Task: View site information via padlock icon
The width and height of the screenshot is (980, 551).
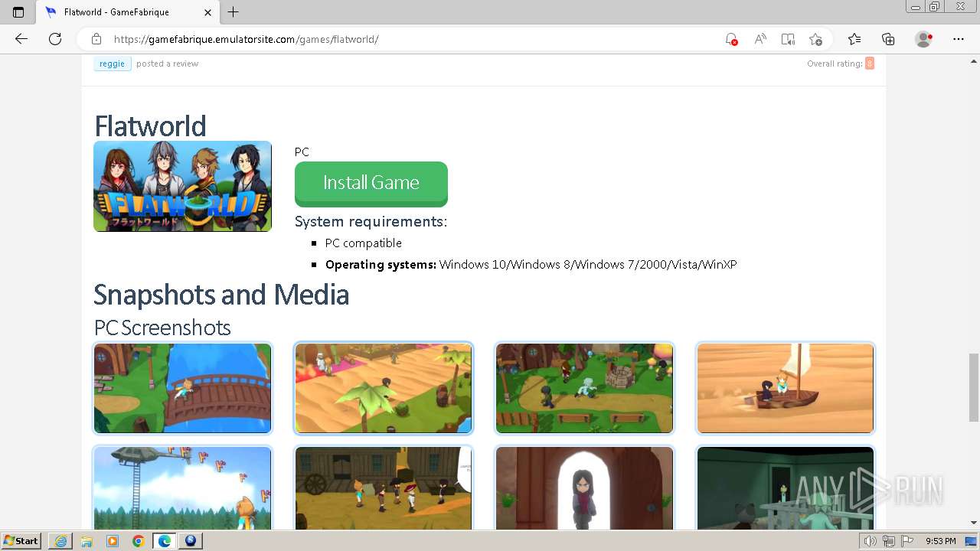Action: [x=96, y=39]
